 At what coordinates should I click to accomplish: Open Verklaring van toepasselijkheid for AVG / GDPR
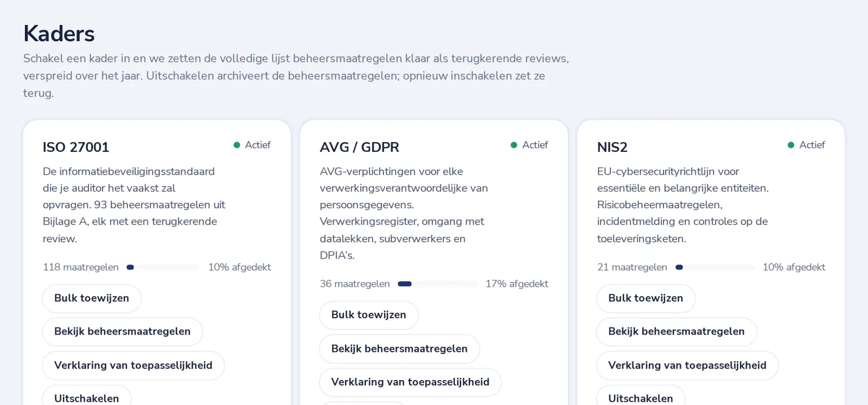[x=411, y=382]
